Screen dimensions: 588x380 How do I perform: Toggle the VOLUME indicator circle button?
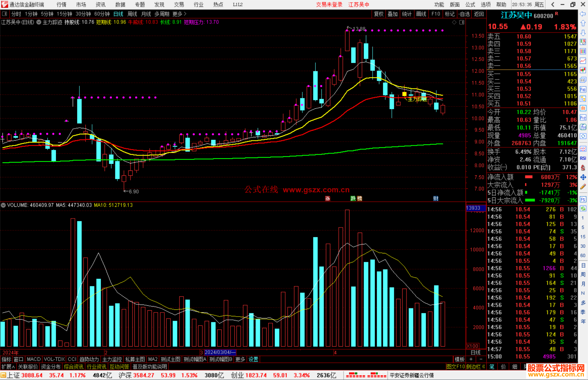tap(3, 205)
